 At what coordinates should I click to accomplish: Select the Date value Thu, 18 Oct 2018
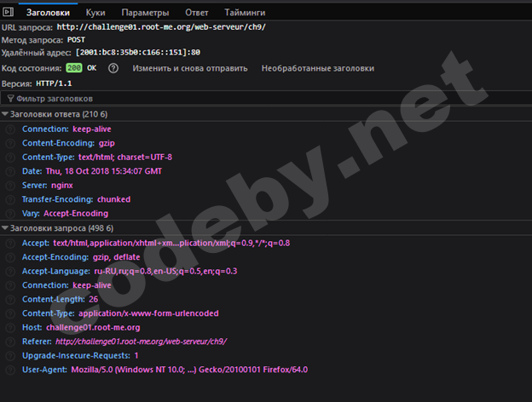point(104,171)
